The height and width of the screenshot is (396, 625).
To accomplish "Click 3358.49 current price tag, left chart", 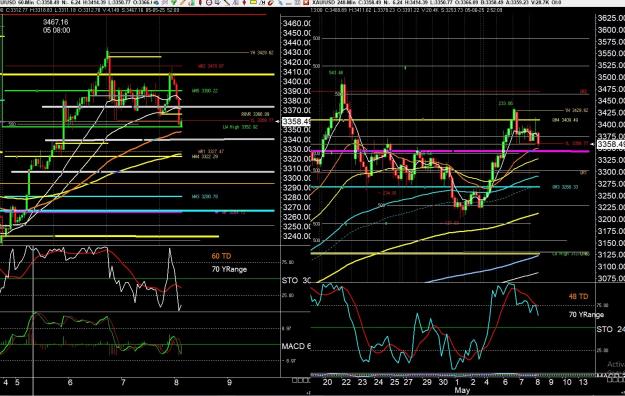I will click(296, 121).
